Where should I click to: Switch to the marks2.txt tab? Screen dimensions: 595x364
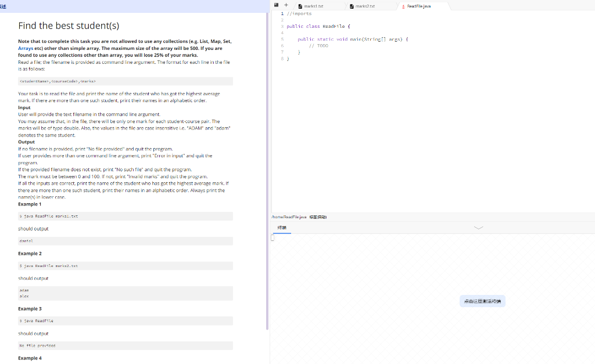(x=365, y=6)
